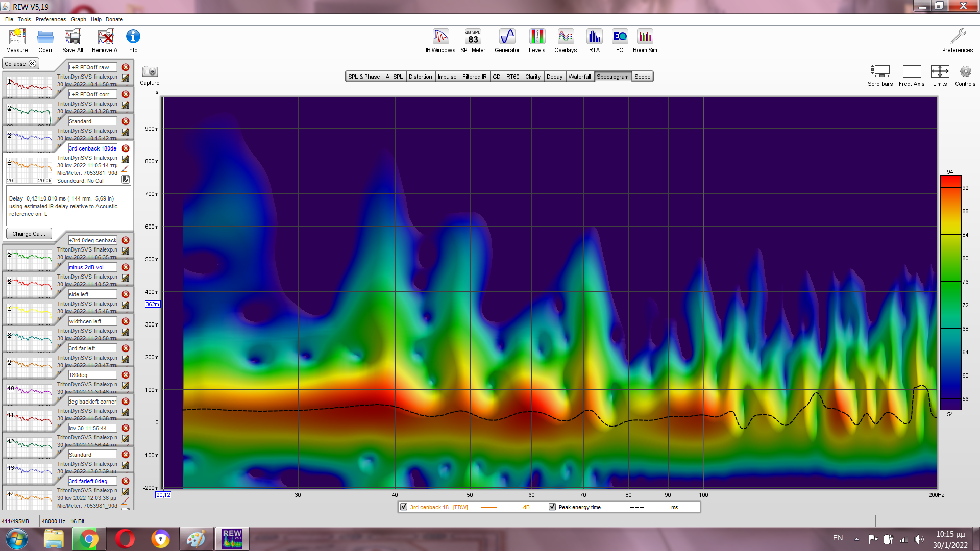The width and height of the screenshot is (980, 551).
Task: Open the Tools menu
Action: tap(24, 19)
